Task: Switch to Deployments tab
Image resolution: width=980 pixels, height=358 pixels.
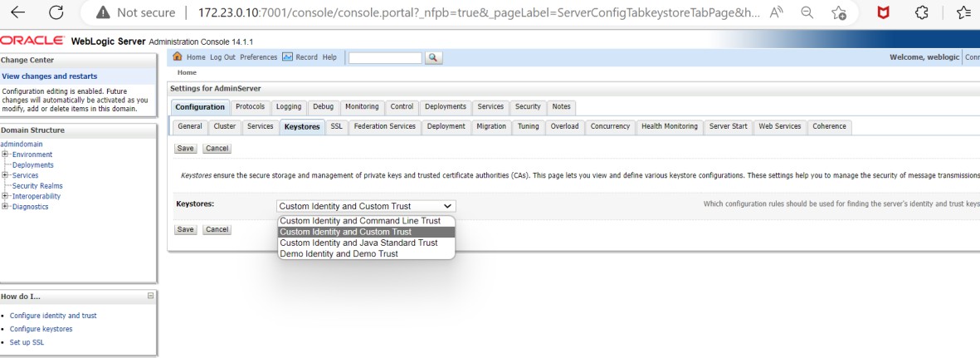Action: click(446, 107)
